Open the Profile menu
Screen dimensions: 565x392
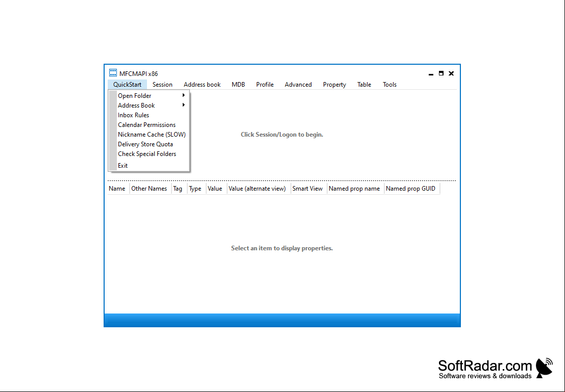(x=265, y=85)
